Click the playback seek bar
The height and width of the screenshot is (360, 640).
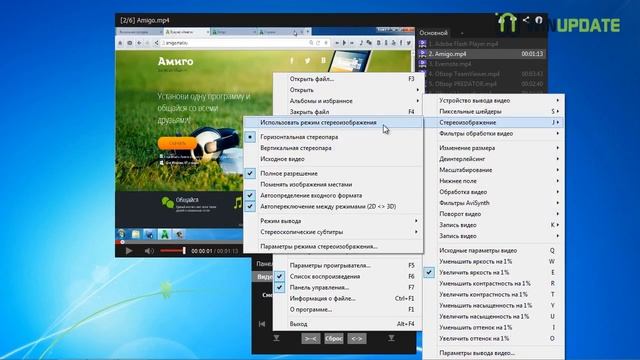180,242
